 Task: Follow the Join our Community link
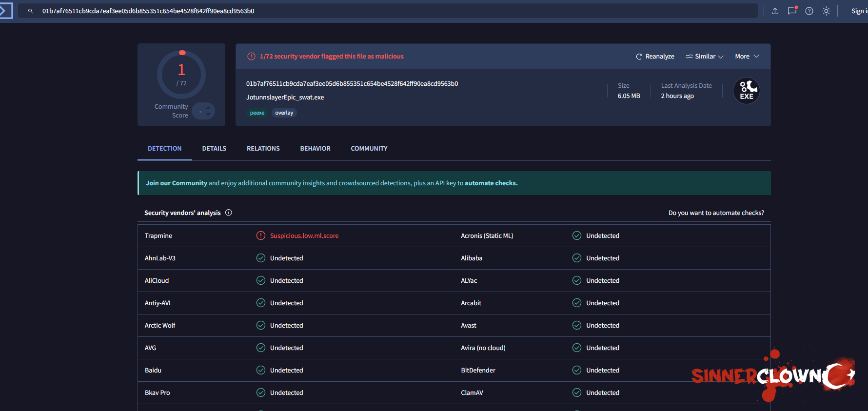click(176, 183)
